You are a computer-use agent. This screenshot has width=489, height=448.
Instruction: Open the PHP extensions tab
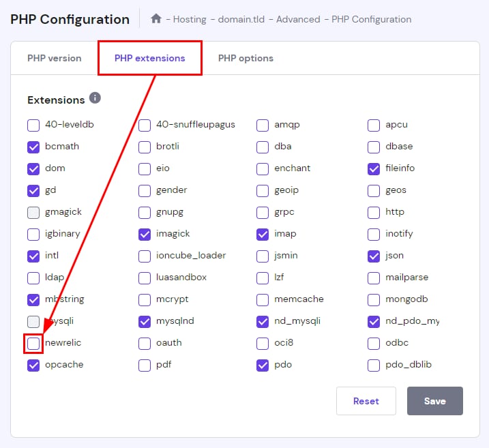click(149, 58)
